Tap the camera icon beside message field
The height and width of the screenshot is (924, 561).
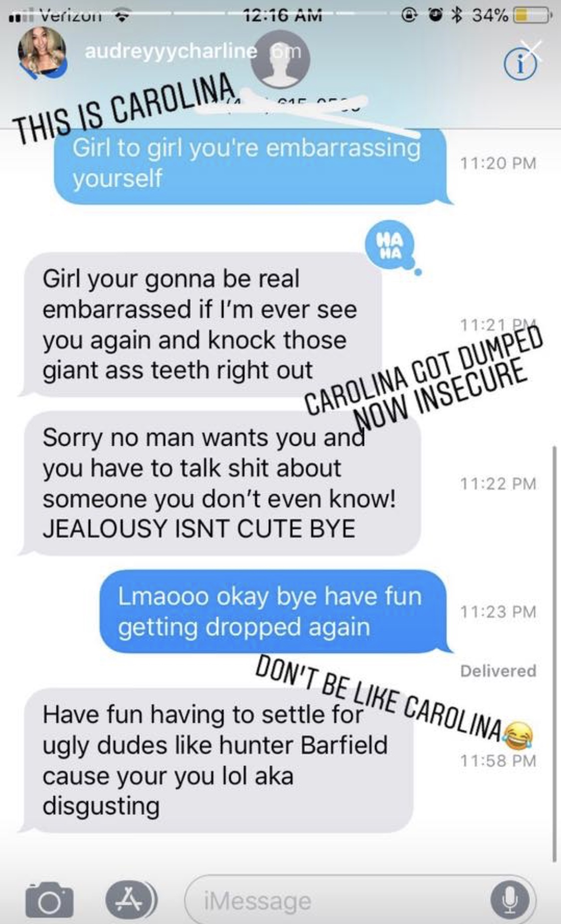(x=49, y=901)
